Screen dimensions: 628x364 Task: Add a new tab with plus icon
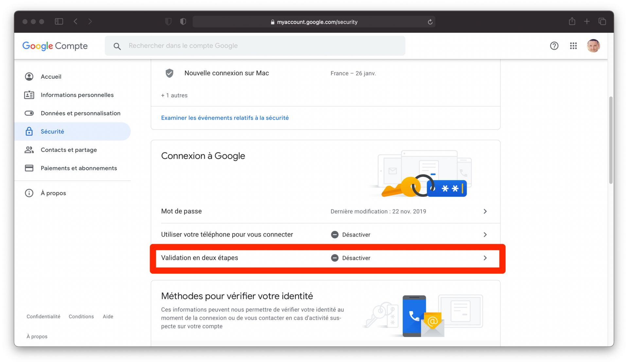[587, 22]
